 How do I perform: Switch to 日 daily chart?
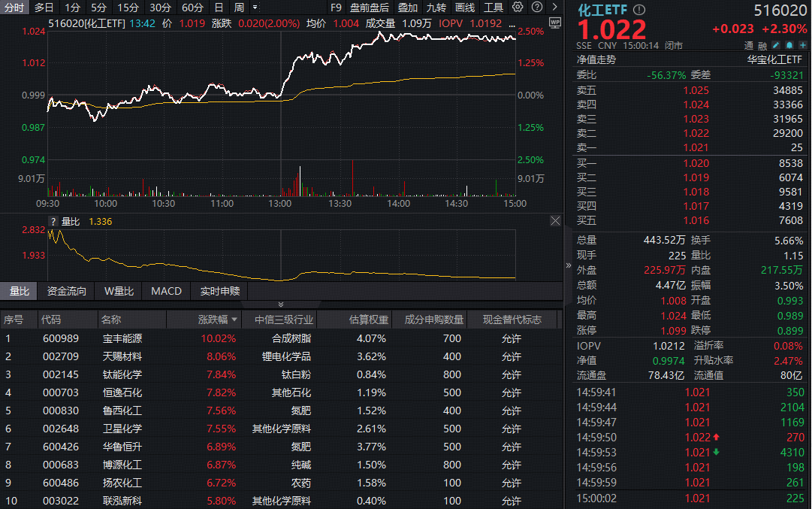[219, 8]
